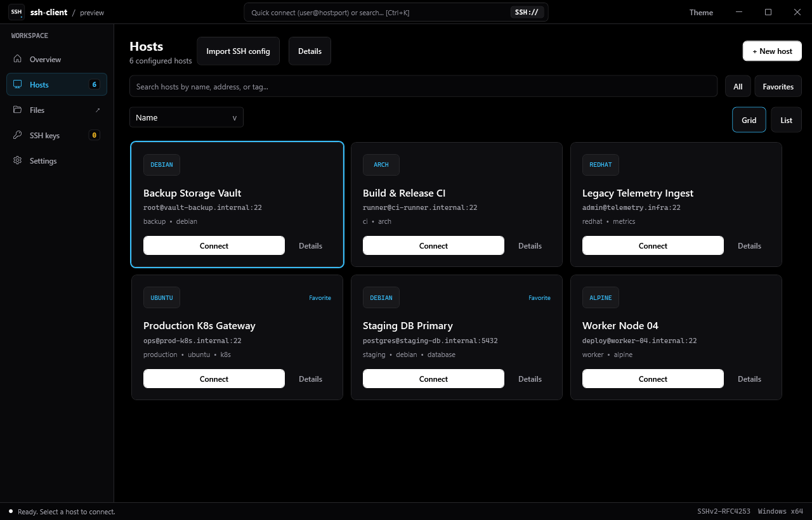Connect to Worker Node 04
812x520 pixels.
[653, 379]
